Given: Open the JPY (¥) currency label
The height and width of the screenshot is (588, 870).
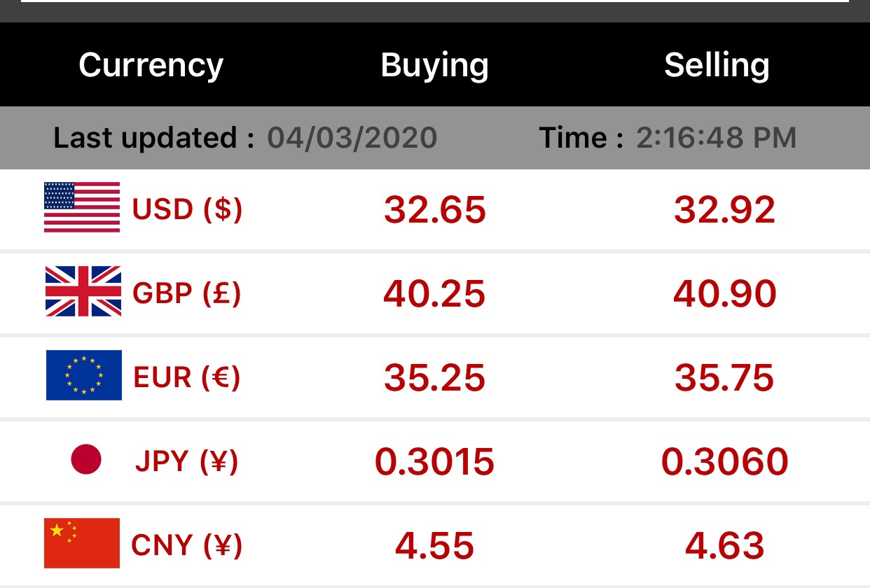Looking at the screenshot, I should 187,461.
